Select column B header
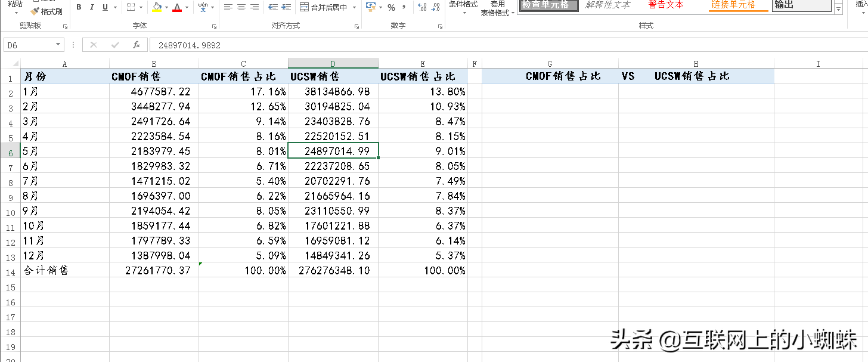The width and height of the screenshot is (868, 362). [154, 63]
